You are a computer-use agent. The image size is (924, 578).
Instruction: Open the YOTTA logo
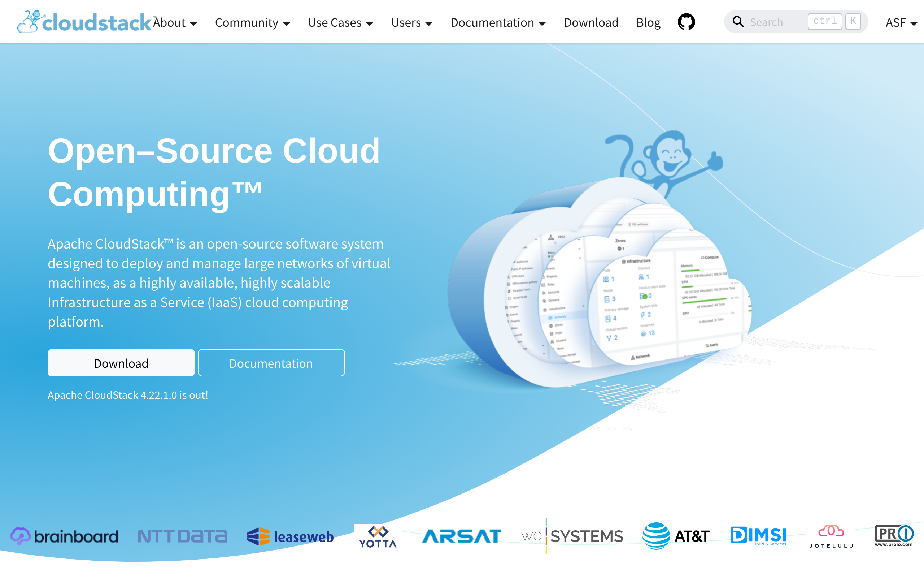[378, 536]
